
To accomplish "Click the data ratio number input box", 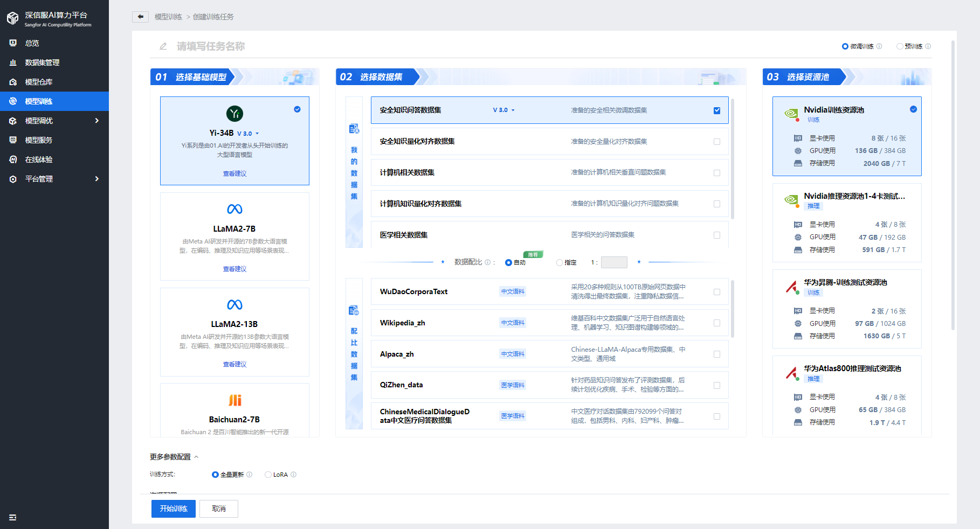I will (614, 262).
